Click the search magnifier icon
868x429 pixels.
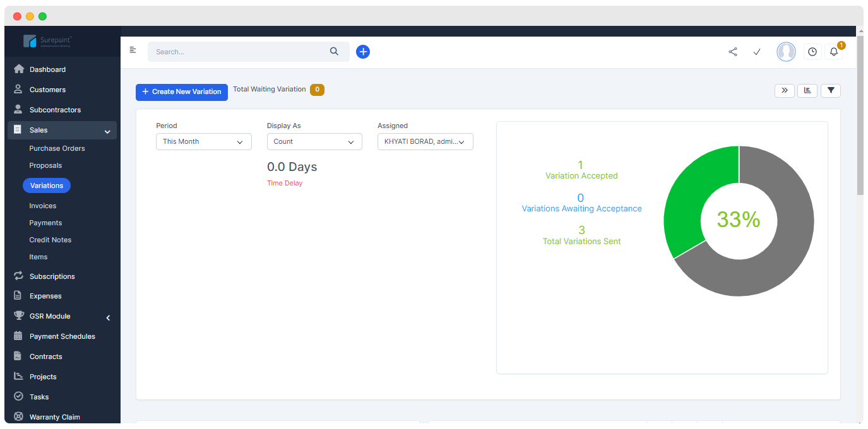click(335, 52)
